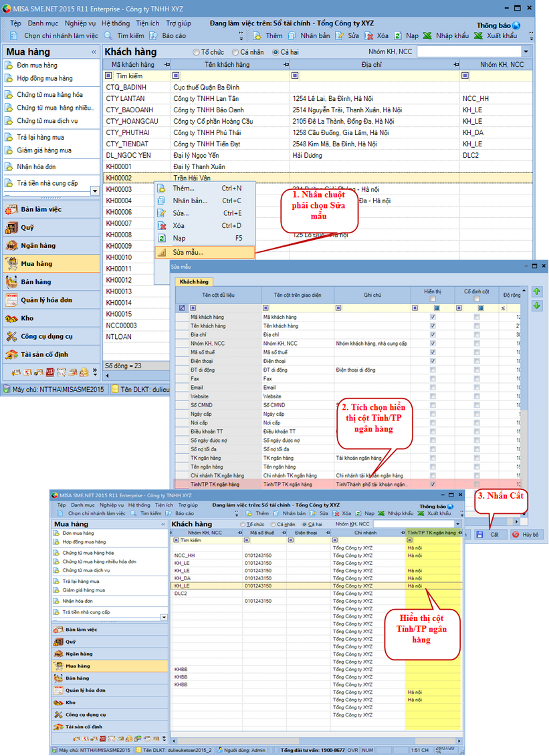Image resolution: width=549 pixels, height=756 pixels.
Task: Click Nhập khẩu Excel icon in top window
Action: pos(427,35)
